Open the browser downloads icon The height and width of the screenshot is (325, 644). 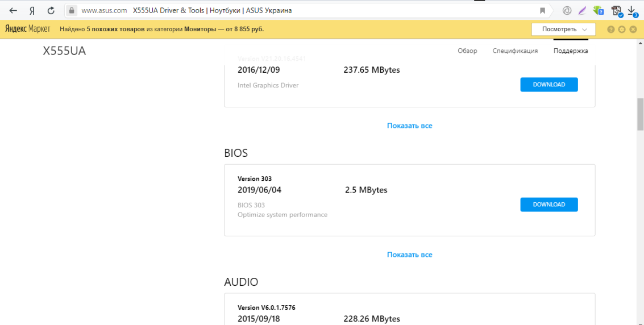point(633,11)
